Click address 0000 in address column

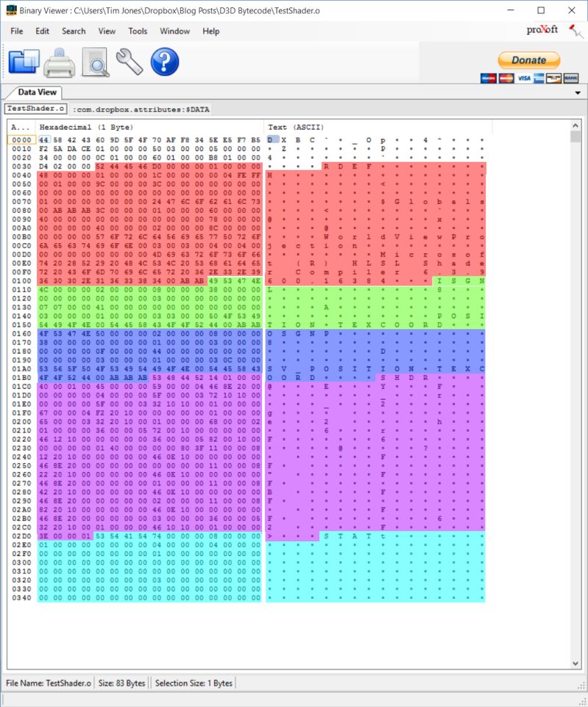[21, 140]
